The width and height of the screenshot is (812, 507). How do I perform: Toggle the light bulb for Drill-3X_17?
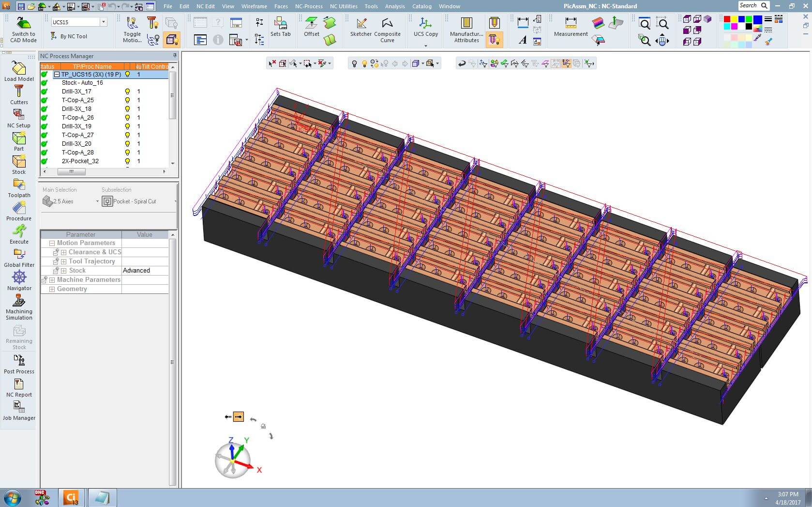(128, 92)
